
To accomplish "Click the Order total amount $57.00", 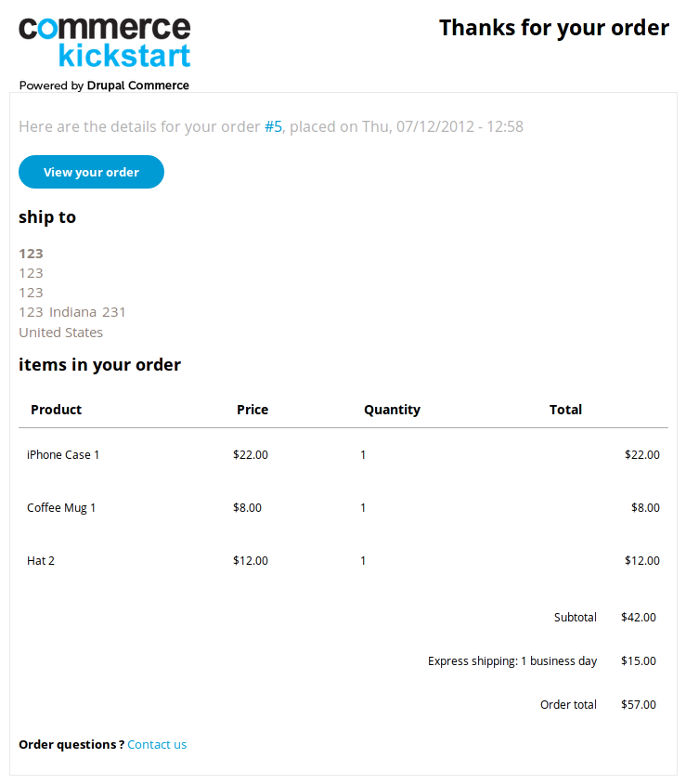I will coord(639,704).
